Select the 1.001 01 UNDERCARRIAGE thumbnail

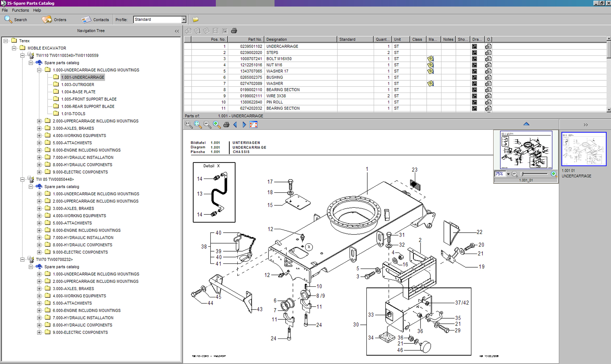coord(584,149)
